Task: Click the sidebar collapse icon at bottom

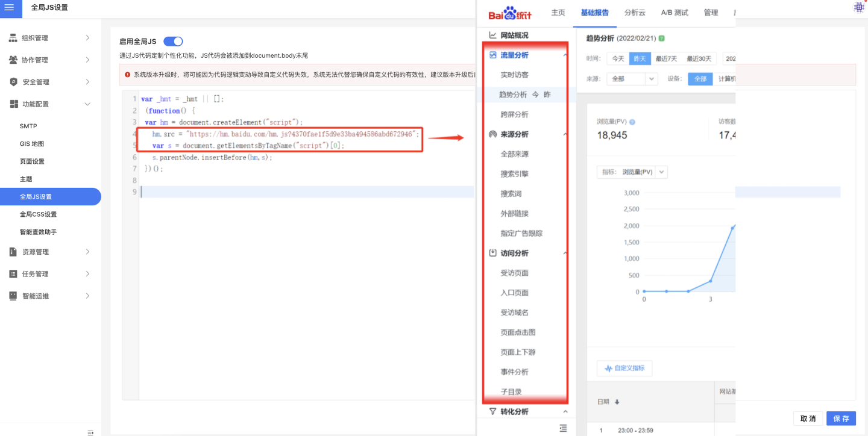Action: click(x=90, y=432)
